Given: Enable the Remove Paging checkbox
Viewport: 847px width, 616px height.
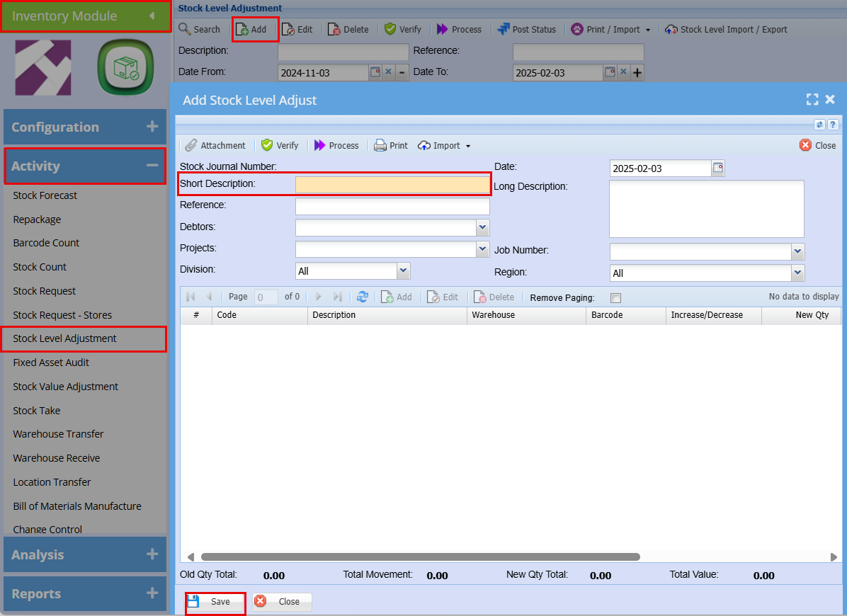Looking at the screenshot, I should pyautogui.click(x=615, y=298).
